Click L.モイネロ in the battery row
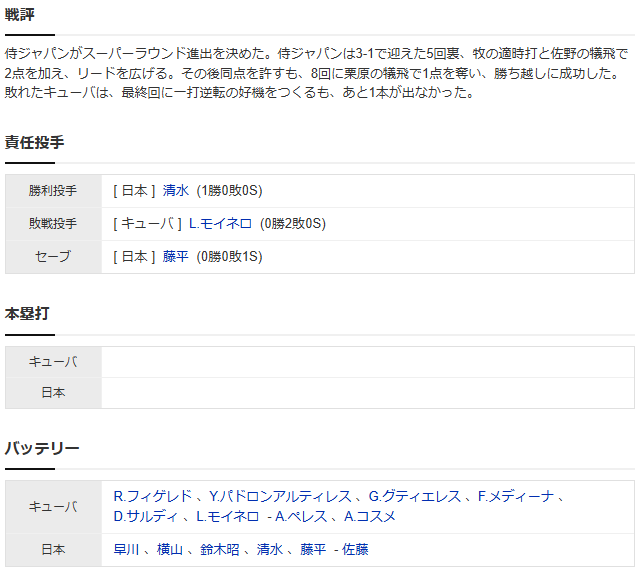The width and height of the screenshot is (640, 570). (x=227, y=517)
